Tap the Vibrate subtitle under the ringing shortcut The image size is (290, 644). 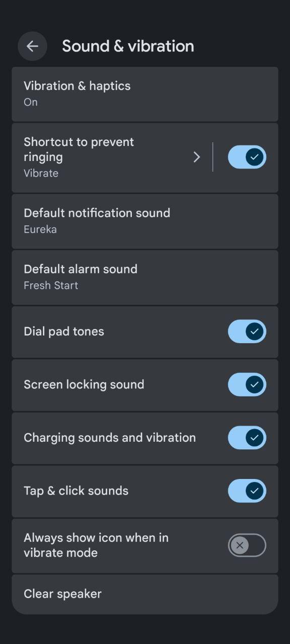[x=41, y=173]
